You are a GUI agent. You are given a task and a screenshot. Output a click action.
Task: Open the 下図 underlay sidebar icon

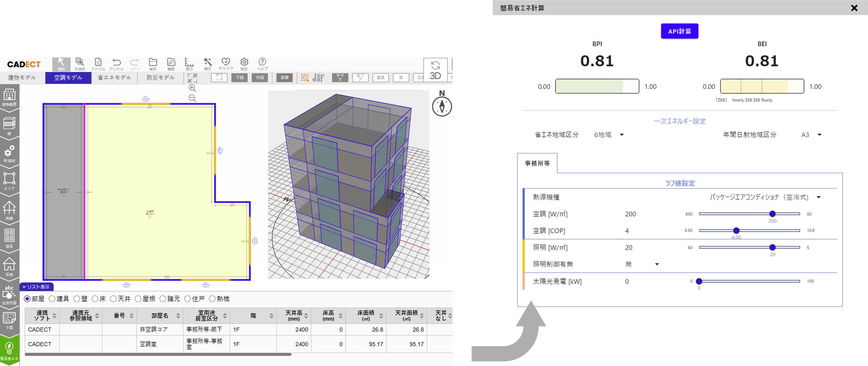coord(9,321)
